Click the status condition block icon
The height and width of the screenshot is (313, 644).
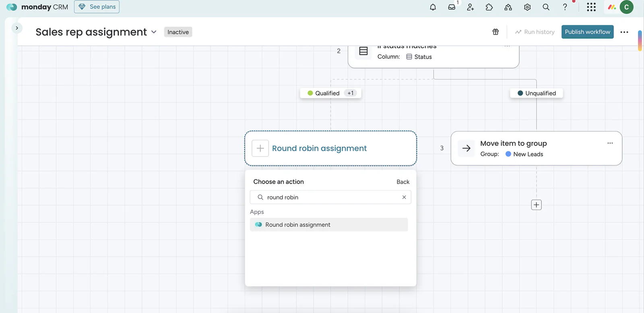[x=363, y=51]
